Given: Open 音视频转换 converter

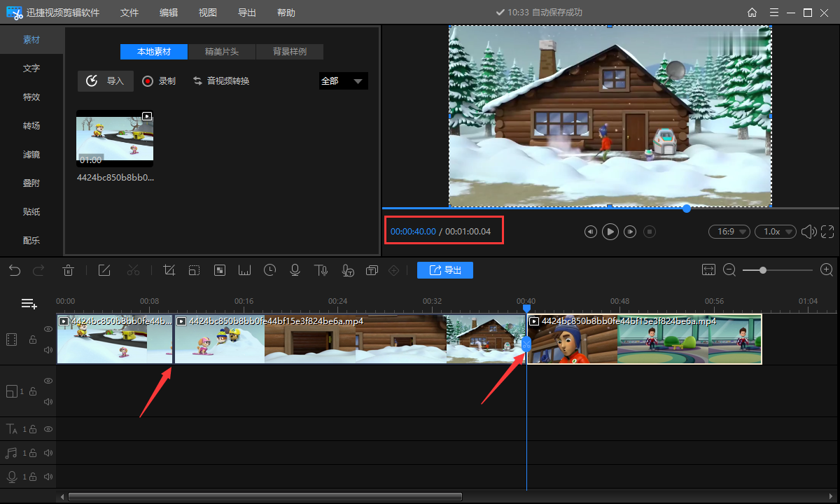Looking at the screenshot, I should pyautogui.click(x=221, y=81).
